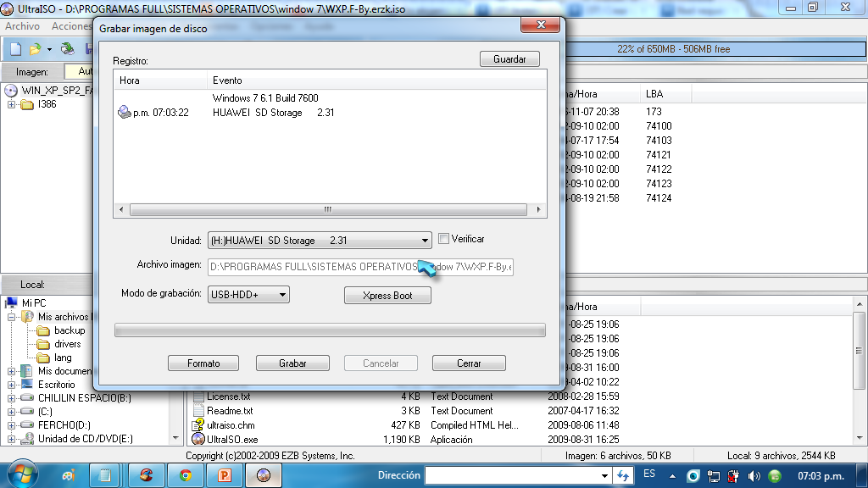Image resolution: width=868 pixels, height=488 pixels.
Task: Open the Unidad drive dropdown
Action: point(425,241)
